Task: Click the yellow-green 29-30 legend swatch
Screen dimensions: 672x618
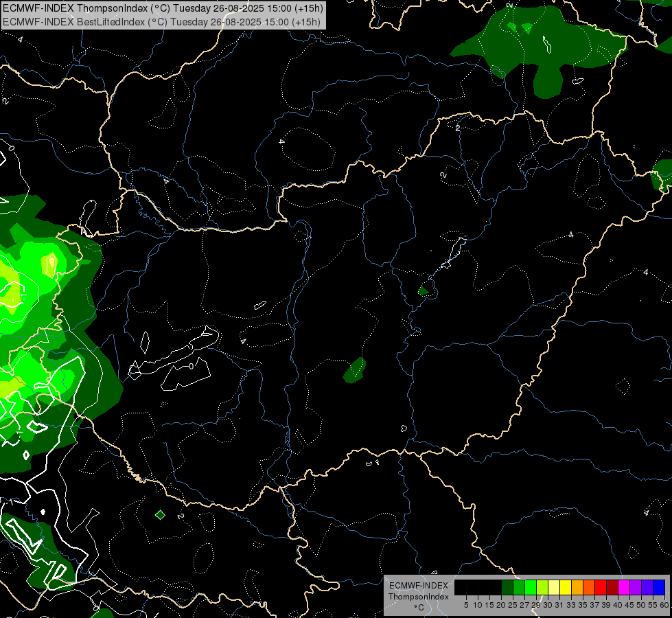Action: [542, 587]
